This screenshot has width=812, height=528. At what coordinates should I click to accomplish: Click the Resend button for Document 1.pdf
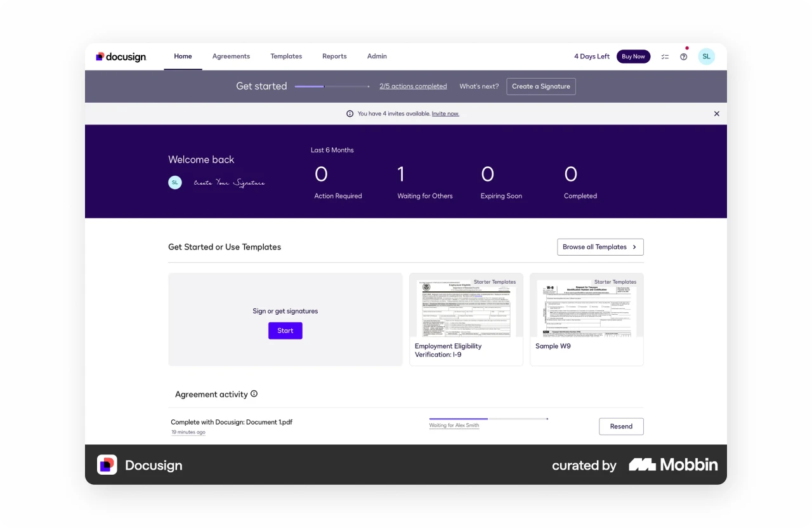click(621, 426)
